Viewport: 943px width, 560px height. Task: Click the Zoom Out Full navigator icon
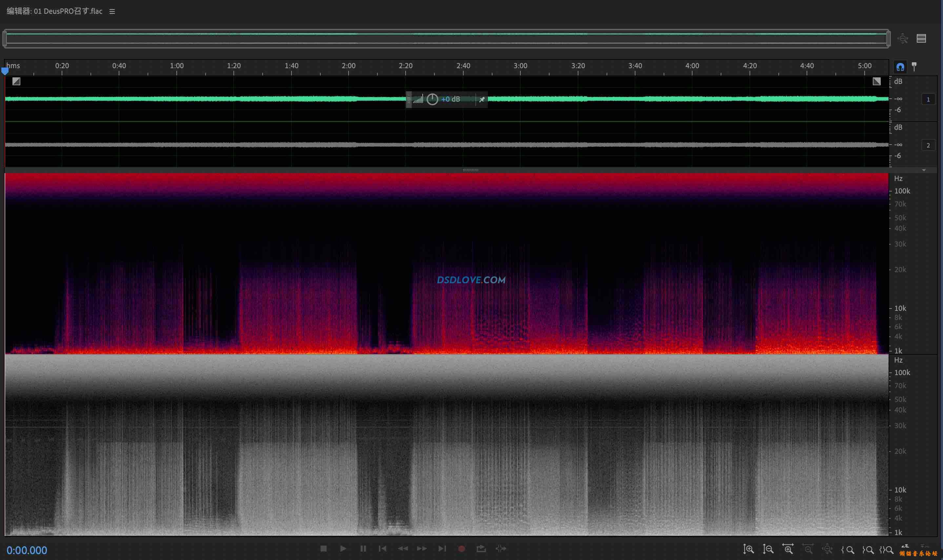click(903, 38)
